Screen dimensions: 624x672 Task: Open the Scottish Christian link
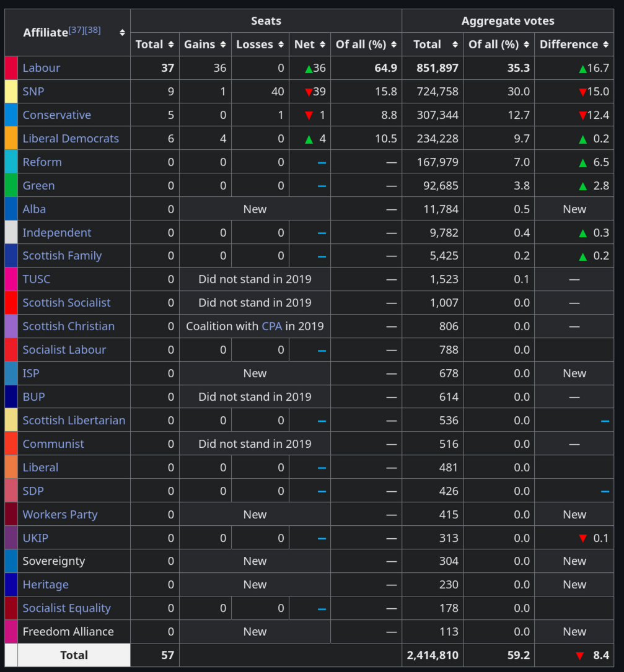[69, 326]
